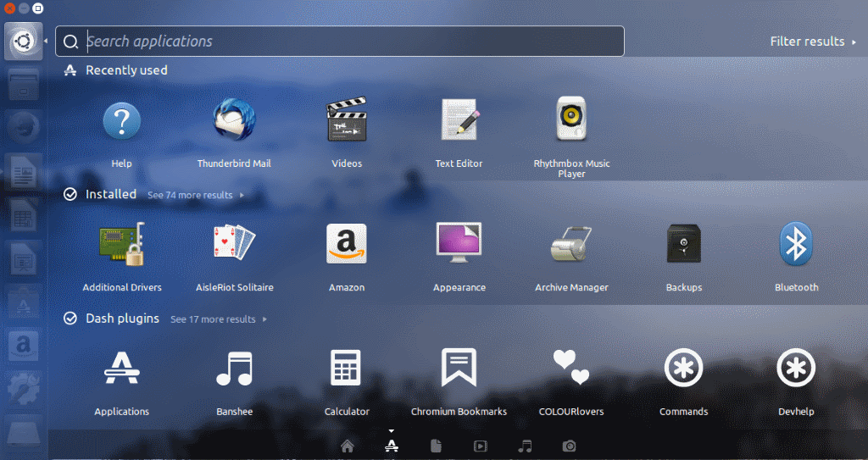The height and width of the screenshot is (460, 868).
Task: Launch Archive Manager
Action: (571, 244)
